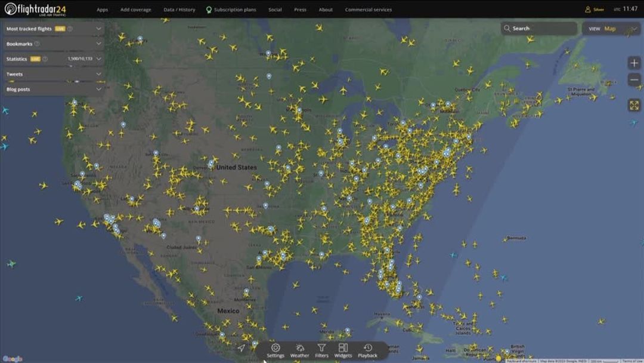Image resolution: width=644 pixels, height=363 pixels.
Task: Click Most tracked flights live badge
Action: pyautogui.click(x=60, y=29)
